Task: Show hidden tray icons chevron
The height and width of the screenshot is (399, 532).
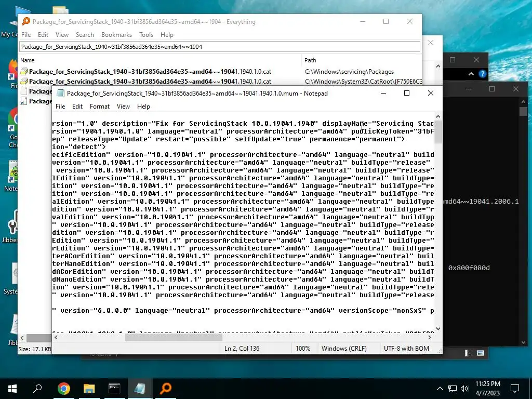Action: (440, 389)
